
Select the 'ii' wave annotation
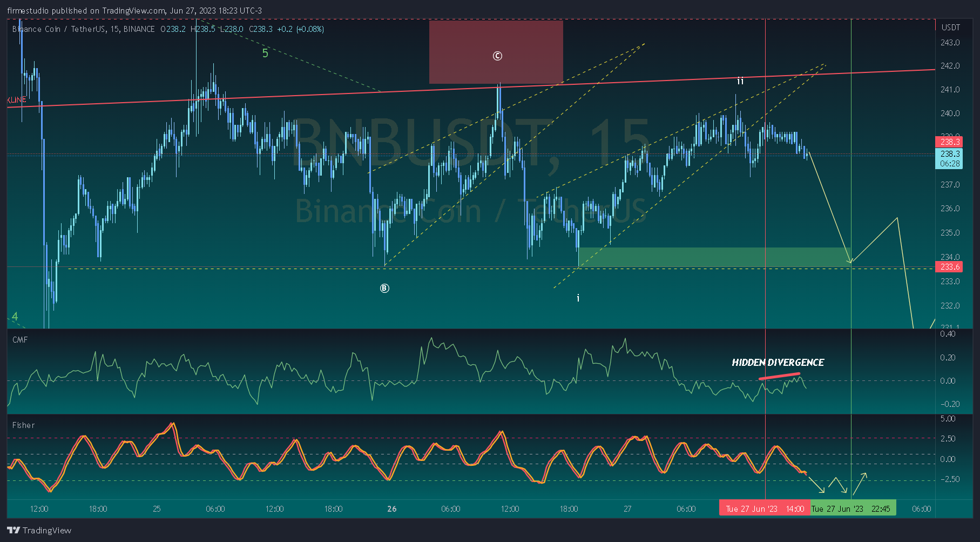pyautogui.click(x=740, y=81)
